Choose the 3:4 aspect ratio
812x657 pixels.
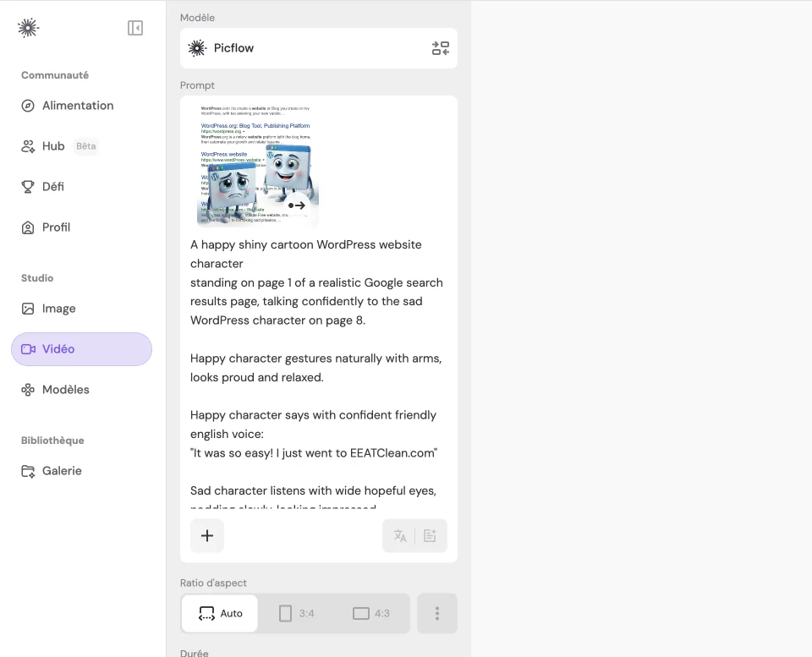point(296,613)
